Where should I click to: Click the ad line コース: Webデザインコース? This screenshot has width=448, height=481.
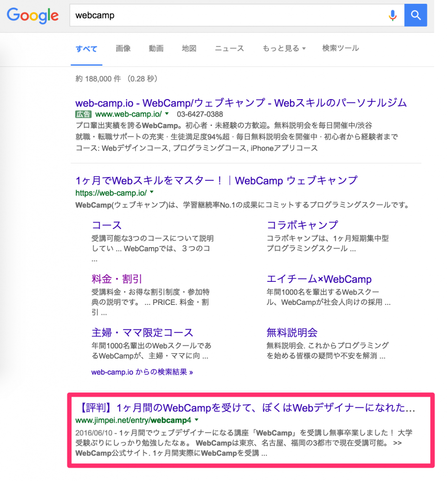(196, 148)
